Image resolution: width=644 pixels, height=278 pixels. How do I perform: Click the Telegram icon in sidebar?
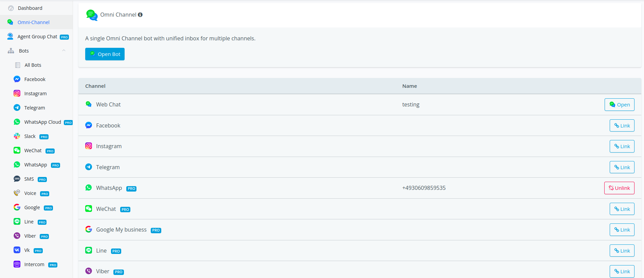point(17,107)
